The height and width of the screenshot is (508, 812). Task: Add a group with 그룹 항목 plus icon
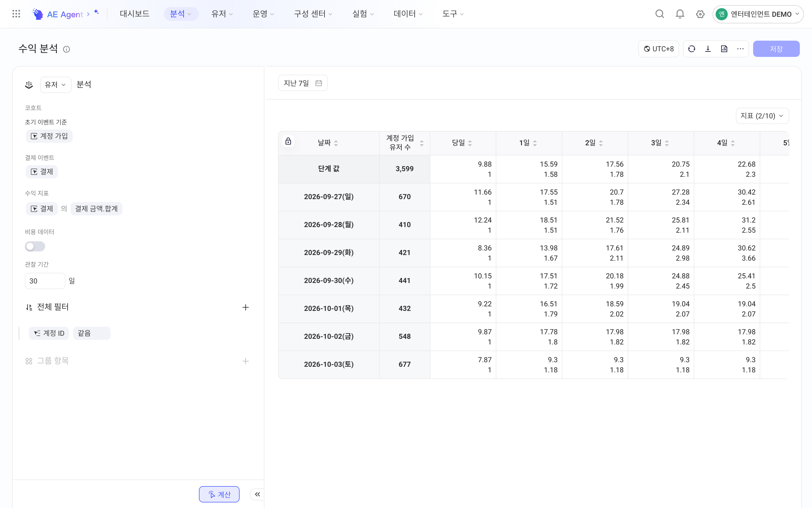pyautogui.click(x=246, y=361)
